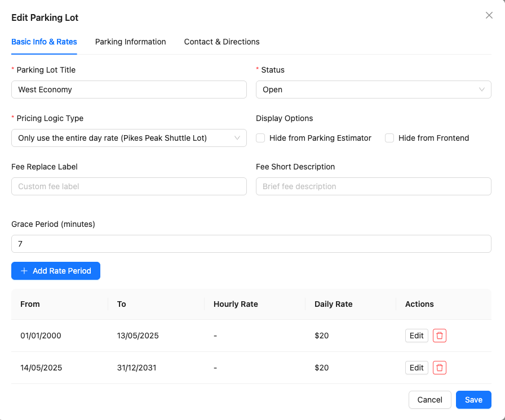
Task: Enable Hide from Parking Estimator checkbox
Action: 260,138
